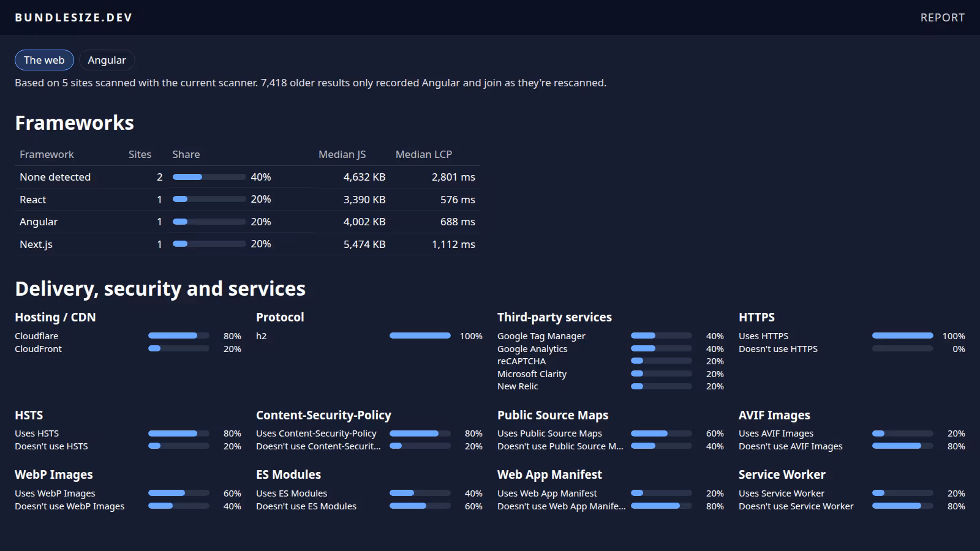Click the Framework column header

coord(47,154)
